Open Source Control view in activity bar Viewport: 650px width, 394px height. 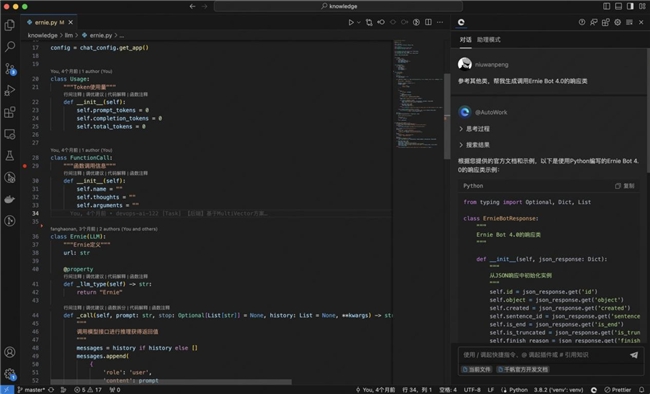coord(10,68)
